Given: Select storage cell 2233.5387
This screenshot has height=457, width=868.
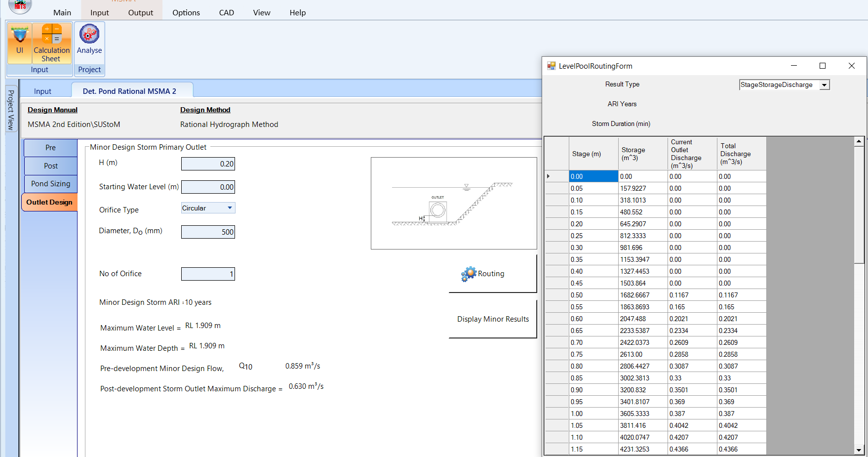Looking at the screenshot, I should 643,331.
